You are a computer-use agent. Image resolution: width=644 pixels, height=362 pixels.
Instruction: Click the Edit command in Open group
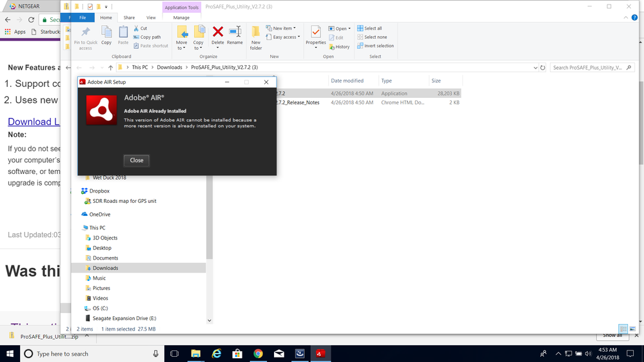pyautogui.click(x=336, y=38)
